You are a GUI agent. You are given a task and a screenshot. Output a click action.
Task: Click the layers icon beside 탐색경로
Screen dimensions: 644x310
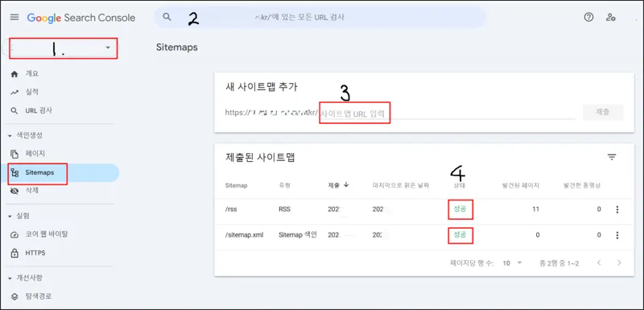(14, 296)
